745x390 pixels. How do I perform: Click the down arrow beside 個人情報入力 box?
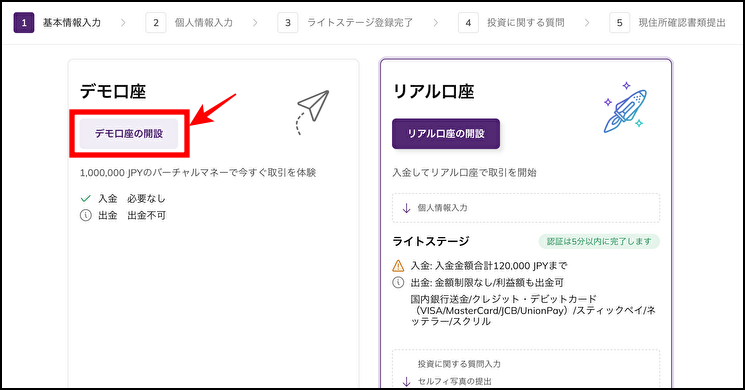pos(406,208)
